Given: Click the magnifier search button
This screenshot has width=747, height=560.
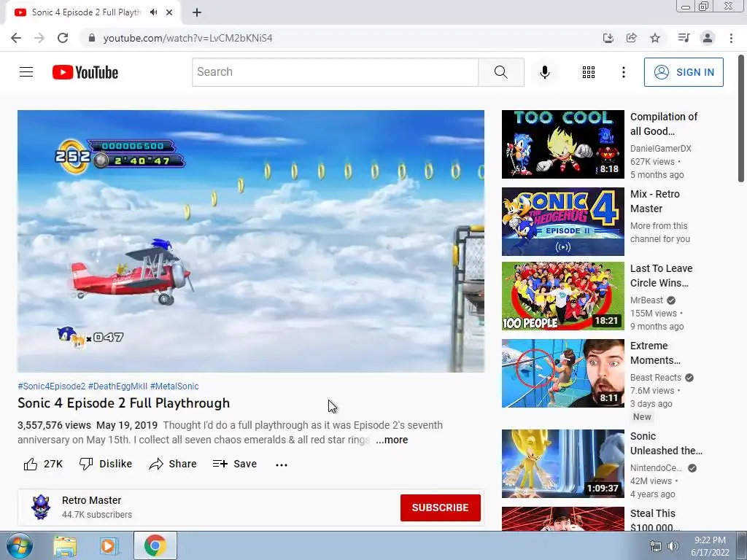Looking at the screenshot, I should click(x=500, y=72).
